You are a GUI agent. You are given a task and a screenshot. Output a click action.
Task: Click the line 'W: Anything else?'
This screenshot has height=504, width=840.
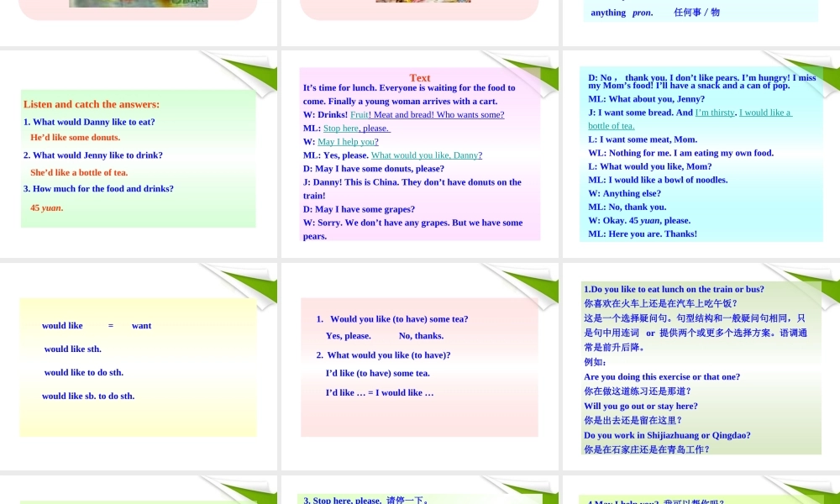click(x=624, y=193)
